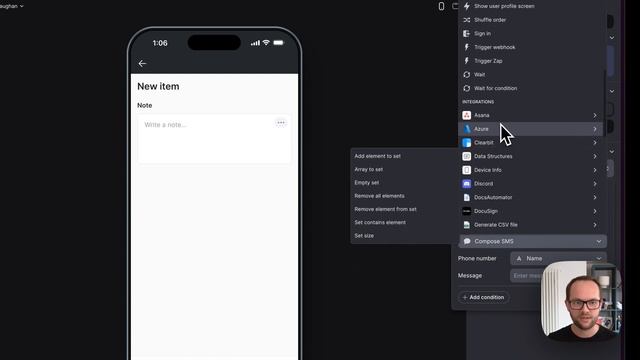Click the phone device preview icon in top bar

pyautogui.click(x=441, y=6)
